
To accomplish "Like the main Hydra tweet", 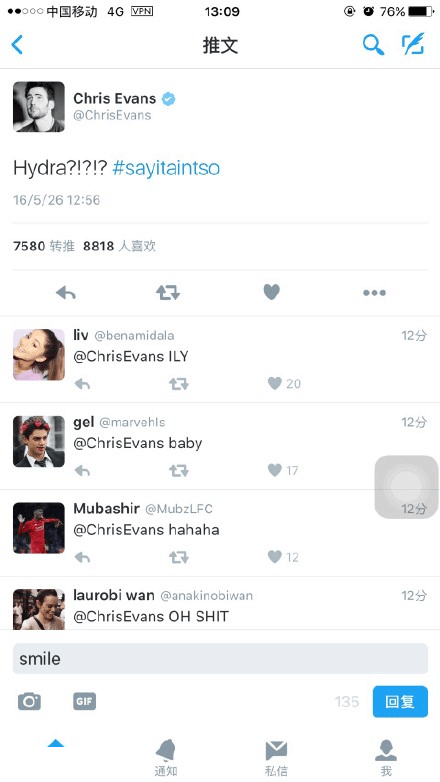I will 271,292.
